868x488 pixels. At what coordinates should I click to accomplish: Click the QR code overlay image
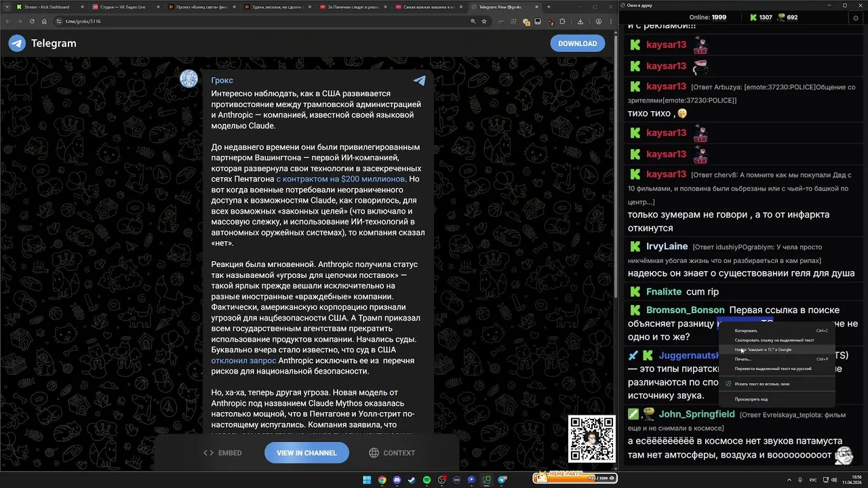click(592, 439)
